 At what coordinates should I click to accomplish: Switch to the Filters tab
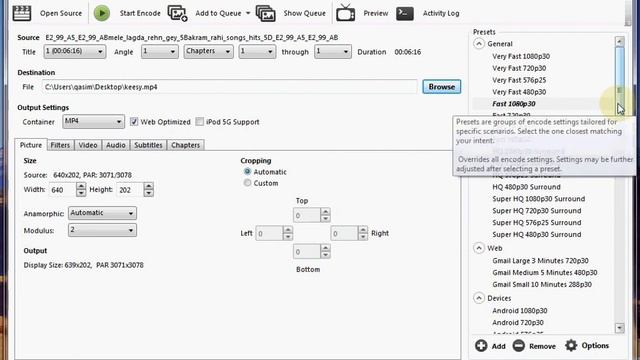pyautogui.click(x=60, y=145)
